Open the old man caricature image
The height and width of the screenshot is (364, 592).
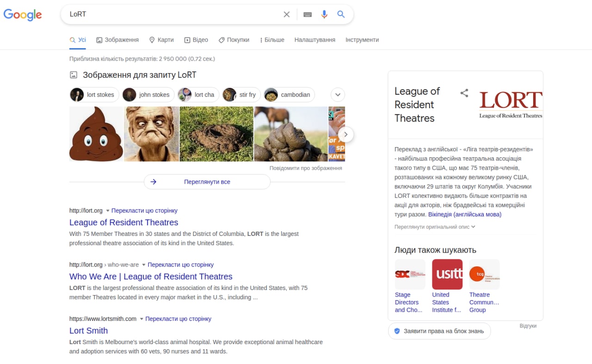pos(152,134)
